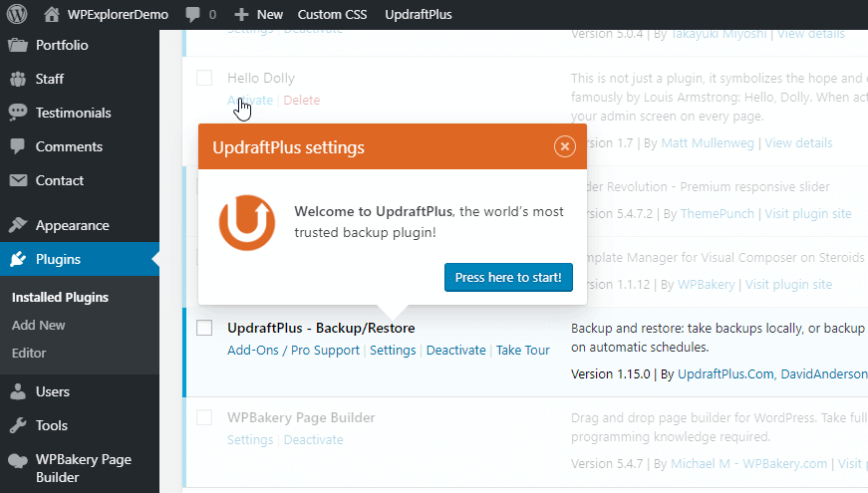Viewport: 868px width, 493px height.
Task: Open the + New admin bar menu
Action: coord(259,15)
